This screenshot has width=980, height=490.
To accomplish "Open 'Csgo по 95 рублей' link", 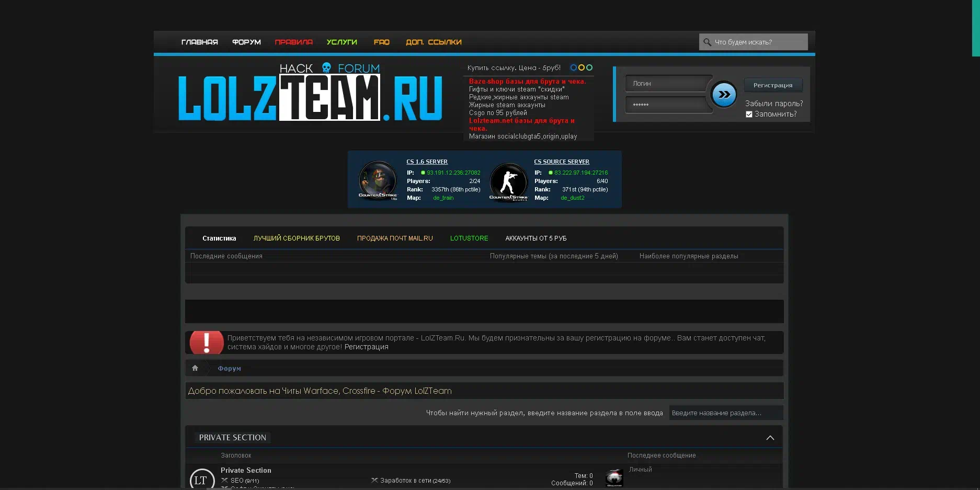I will coord(498,112).
